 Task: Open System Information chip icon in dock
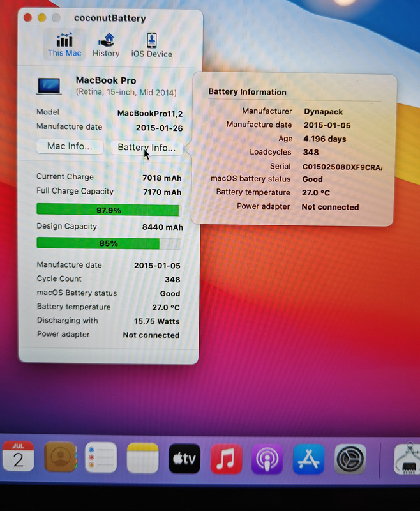click(408, 459)
